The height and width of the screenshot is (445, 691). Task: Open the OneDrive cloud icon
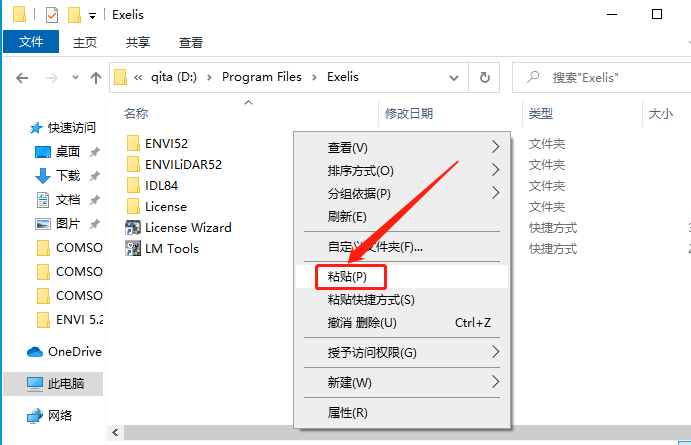(x=35, y=352)
